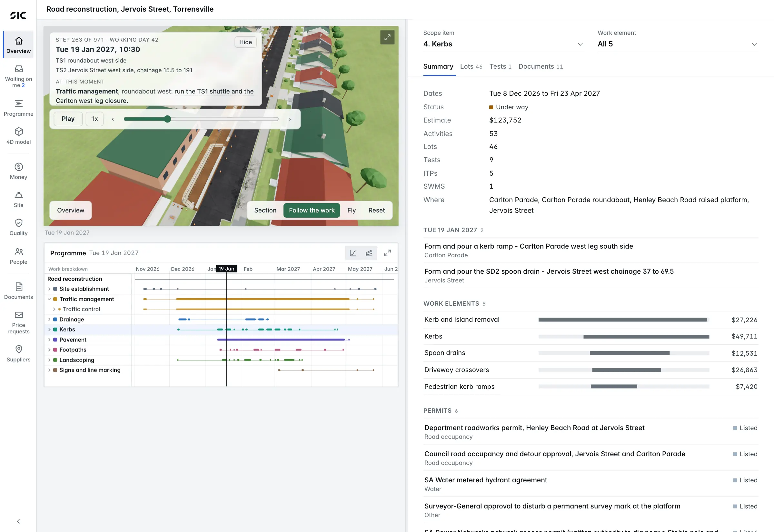Image resolution: width=774 pixels, height=532 pixels.
Task: Click the Play button
Action: coord(68,119)
